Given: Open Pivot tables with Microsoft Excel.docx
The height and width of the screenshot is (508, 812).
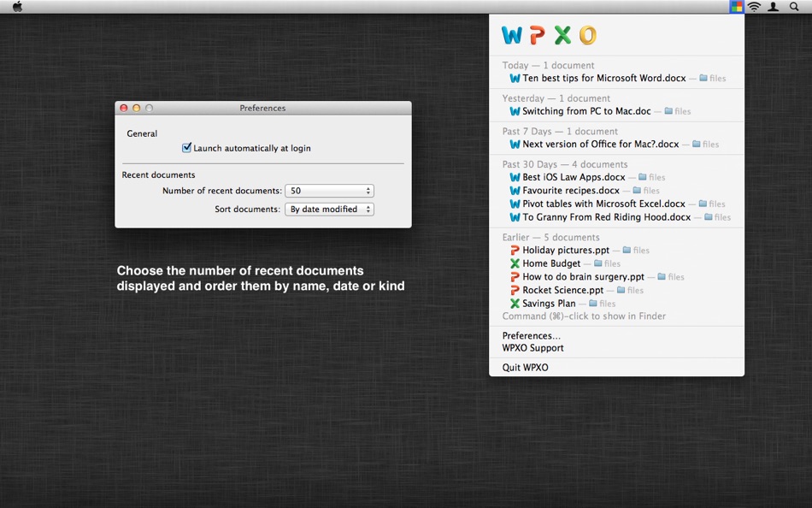Looking at the screenshot, I should click(603, 204).
